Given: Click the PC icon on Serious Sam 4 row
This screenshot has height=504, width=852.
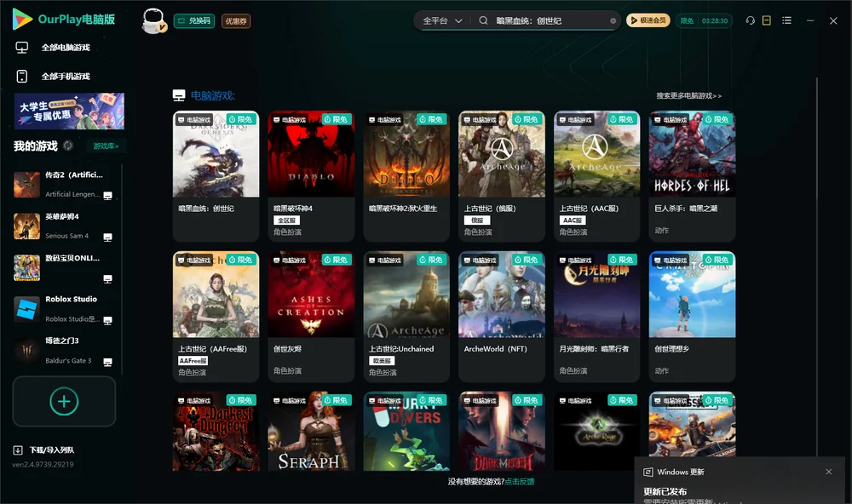Looking at the screenshot, I should point(107,238).
